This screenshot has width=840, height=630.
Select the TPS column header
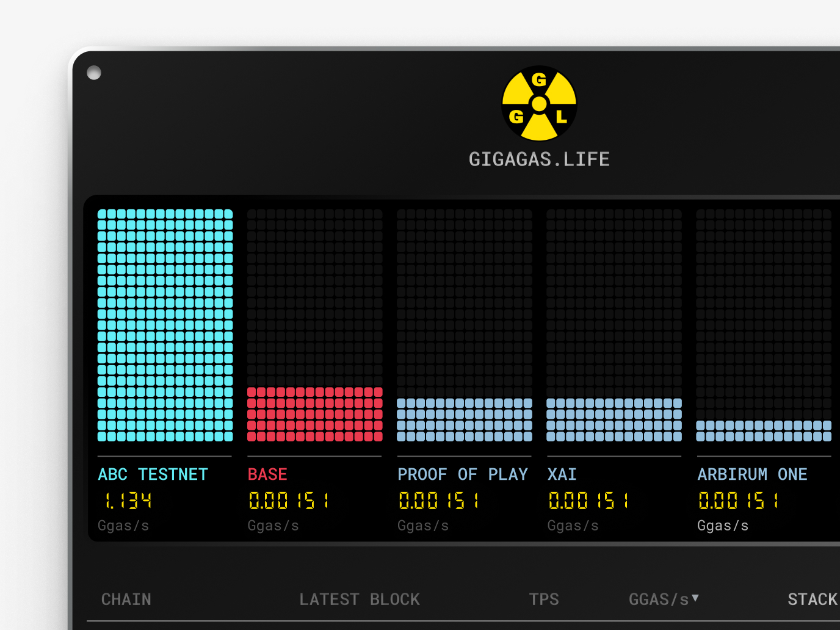pos(544,599)
